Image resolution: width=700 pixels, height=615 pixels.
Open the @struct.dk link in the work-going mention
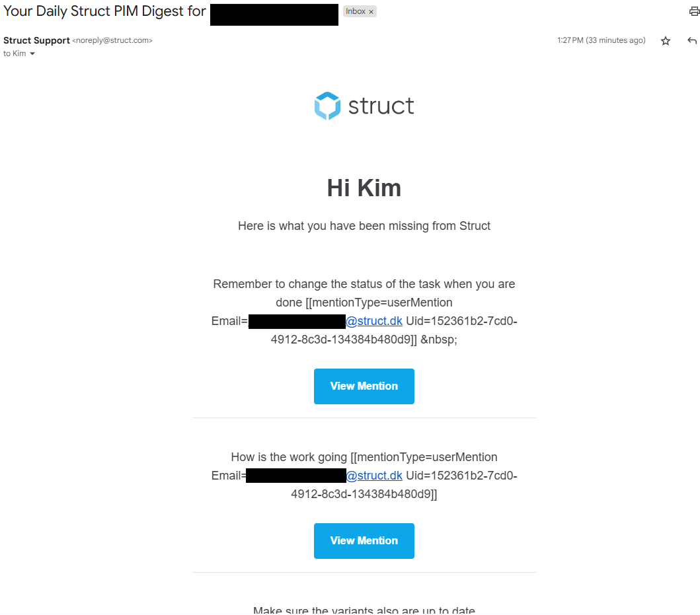[374, 476]
